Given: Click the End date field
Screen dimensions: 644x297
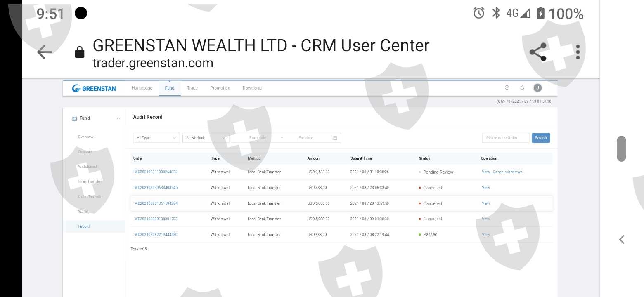Looking at the screenshot, I should (306, 138).
